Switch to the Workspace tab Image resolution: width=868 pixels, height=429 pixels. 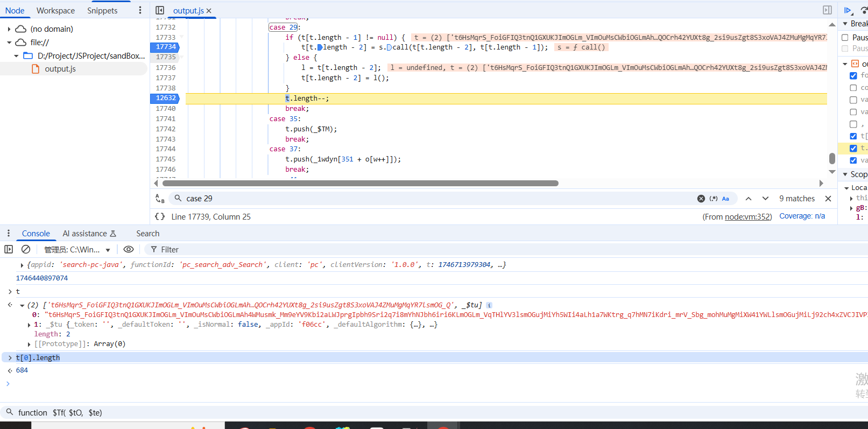pyautogui.click(x=55, y=11)
